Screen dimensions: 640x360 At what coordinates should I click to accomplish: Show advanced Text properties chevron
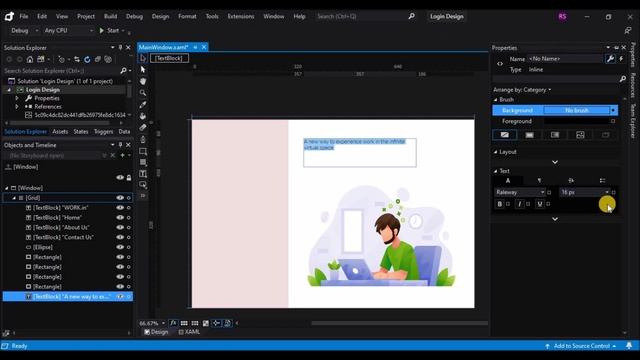pos(555,219)
